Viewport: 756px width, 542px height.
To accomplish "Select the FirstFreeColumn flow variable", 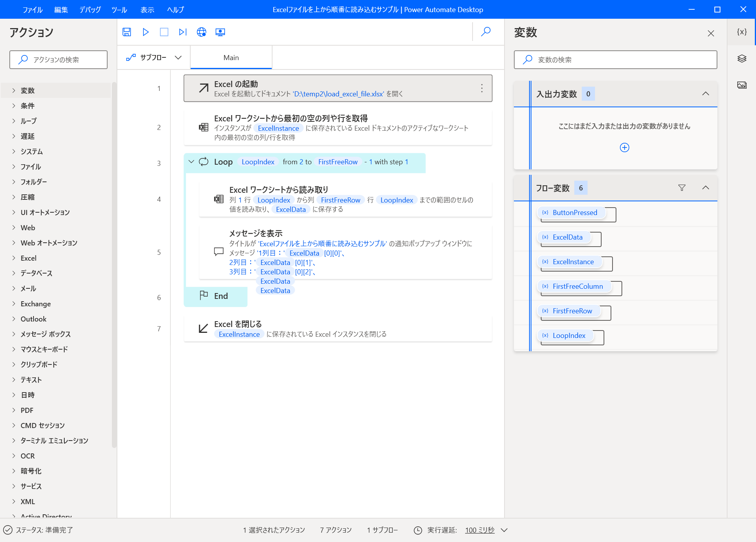I will click(x=574, y=286).
